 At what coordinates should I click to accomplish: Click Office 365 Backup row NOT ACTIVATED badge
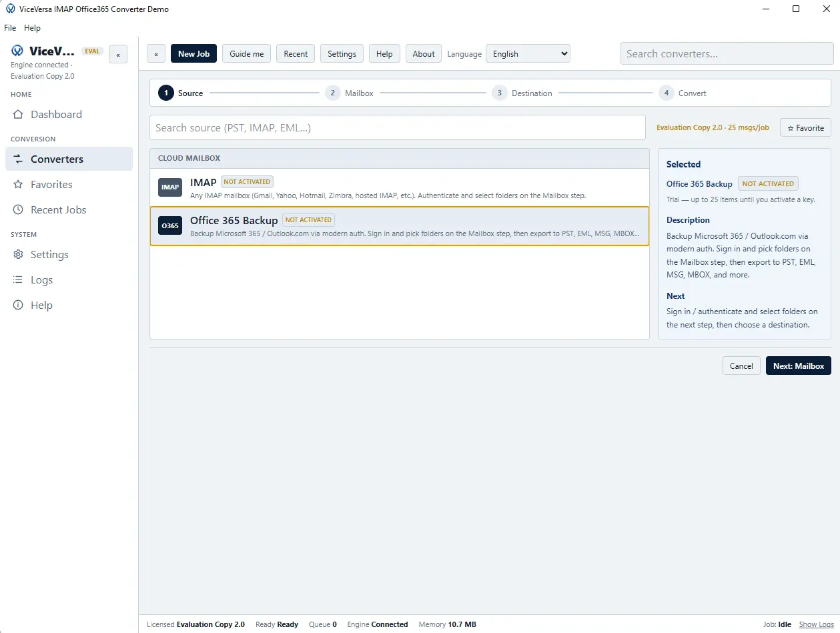(308, 220)
